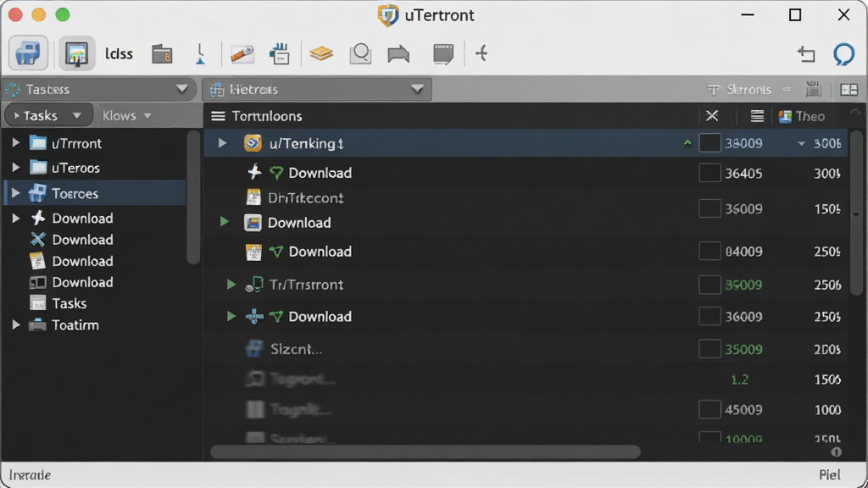This screenshot has width=868, height=488.
Task: Click the hamburger menu beside Tortnloons
Action: coord(218,116)
